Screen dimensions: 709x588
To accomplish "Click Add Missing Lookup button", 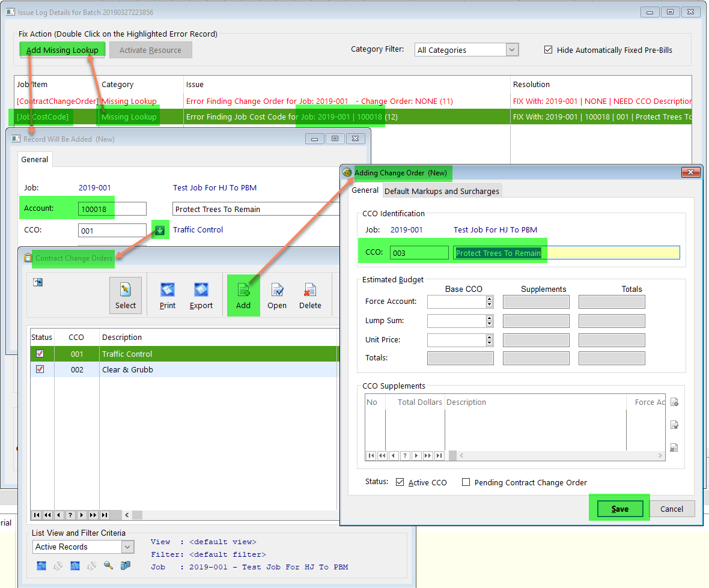I will click(62, 50).
